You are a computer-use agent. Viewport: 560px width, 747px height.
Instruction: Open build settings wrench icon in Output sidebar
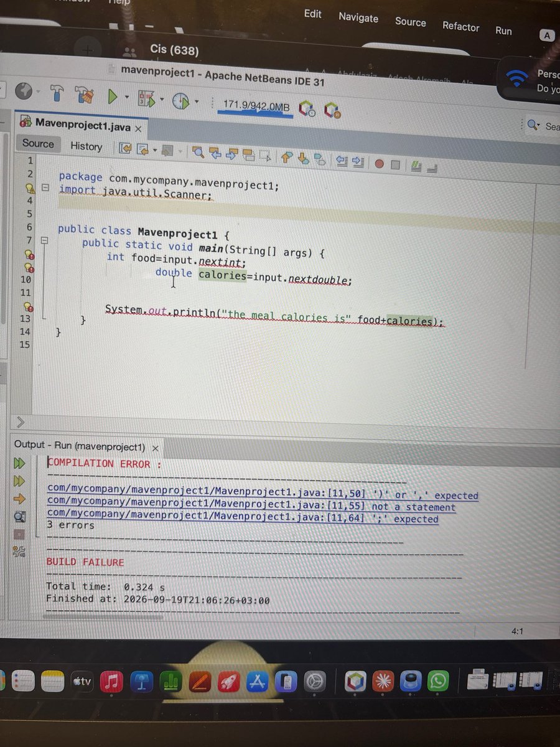(19, 551)
